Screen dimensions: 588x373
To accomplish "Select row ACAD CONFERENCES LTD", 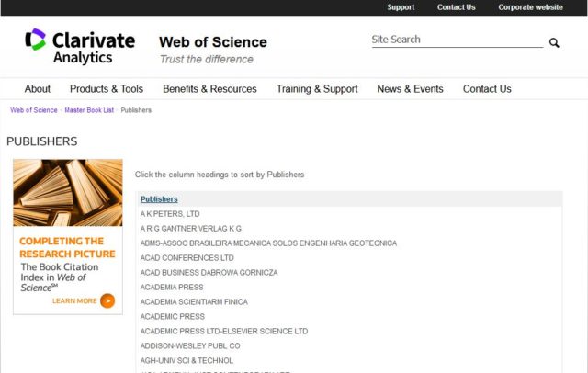I will click(349, 258).
